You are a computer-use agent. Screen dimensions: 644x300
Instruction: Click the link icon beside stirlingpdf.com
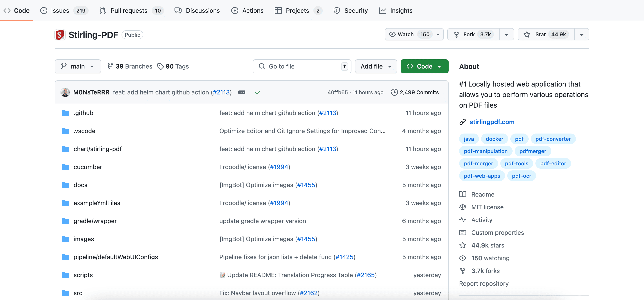(462, 122)
